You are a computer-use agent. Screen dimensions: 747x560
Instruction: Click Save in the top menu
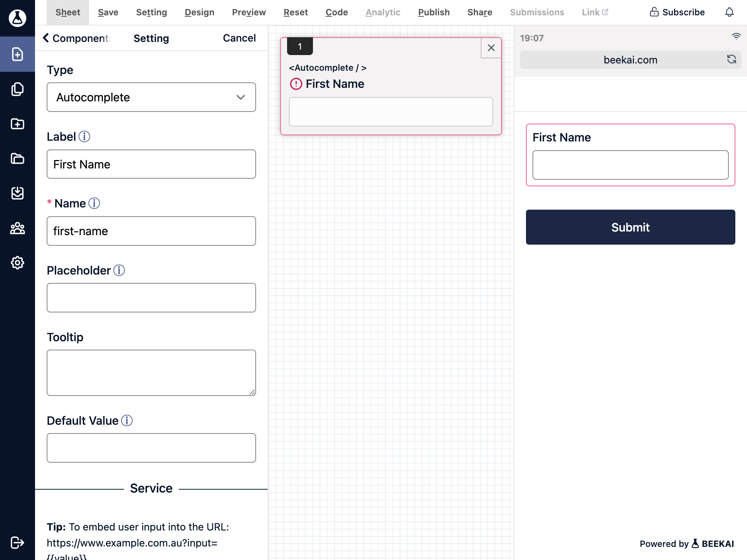click(x=108, y=12)
